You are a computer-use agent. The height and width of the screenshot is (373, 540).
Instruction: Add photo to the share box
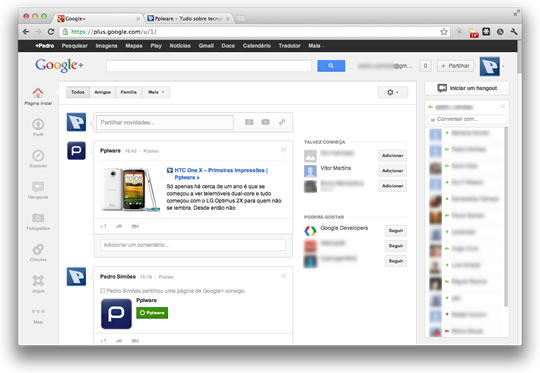click(x=249, y=122)
